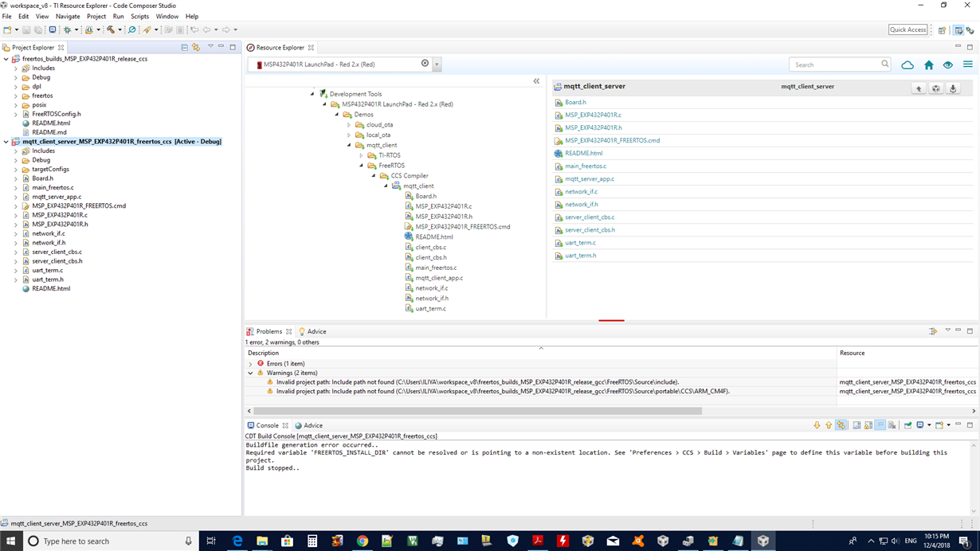Screen dimensions: 980x551
Task: Expand the targetConfigs folder
Action: pyautogui.click(x=16, y=170)
